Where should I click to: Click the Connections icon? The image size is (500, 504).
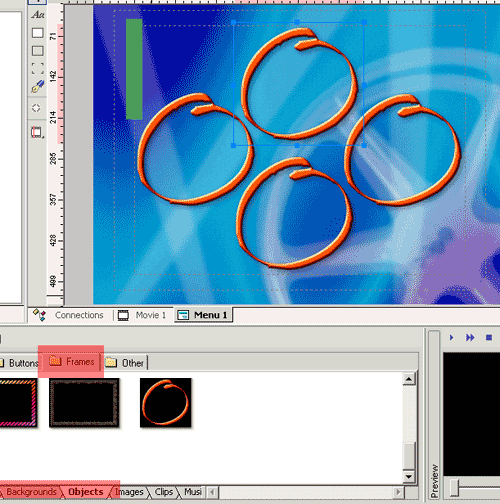(39, 315)
